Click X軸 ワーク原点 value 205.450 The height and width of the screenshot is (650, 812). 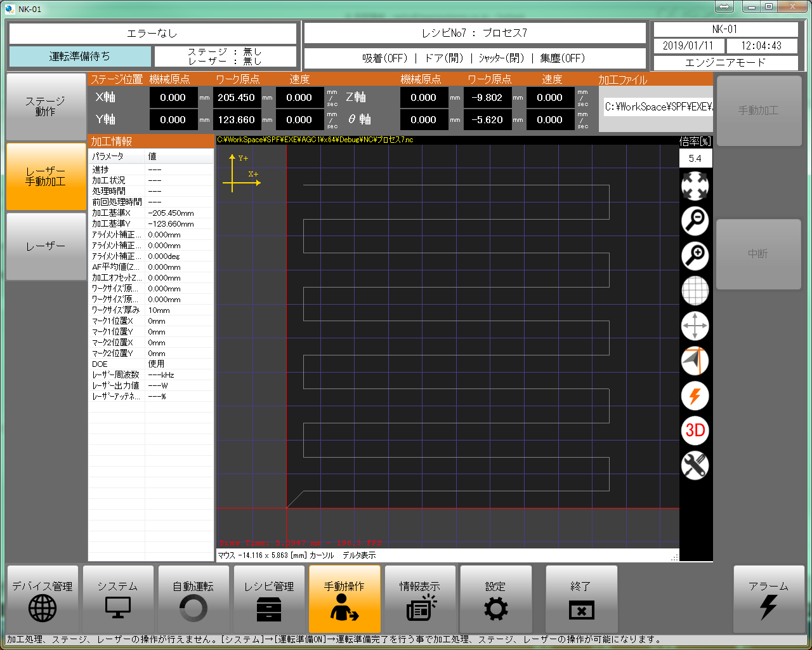236,98
